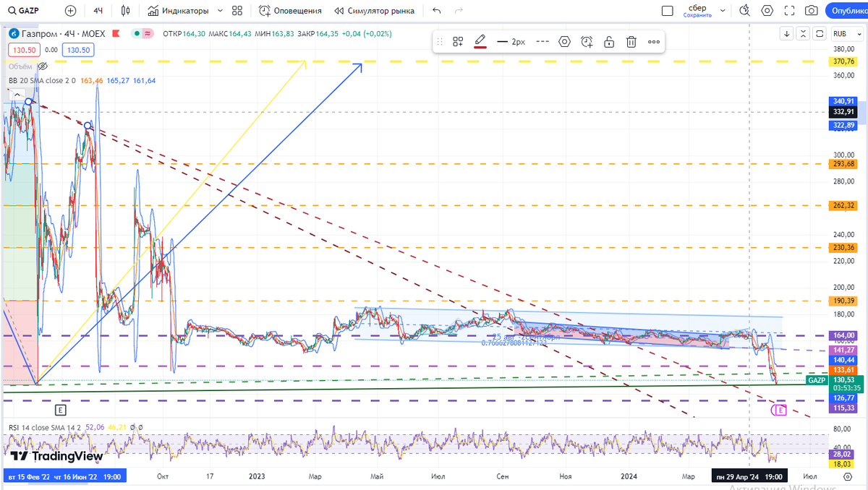The width and height of the screenshot is (868, 490).
Task: Click the red 130.50 sell button
Action: (x=24, y=50)
